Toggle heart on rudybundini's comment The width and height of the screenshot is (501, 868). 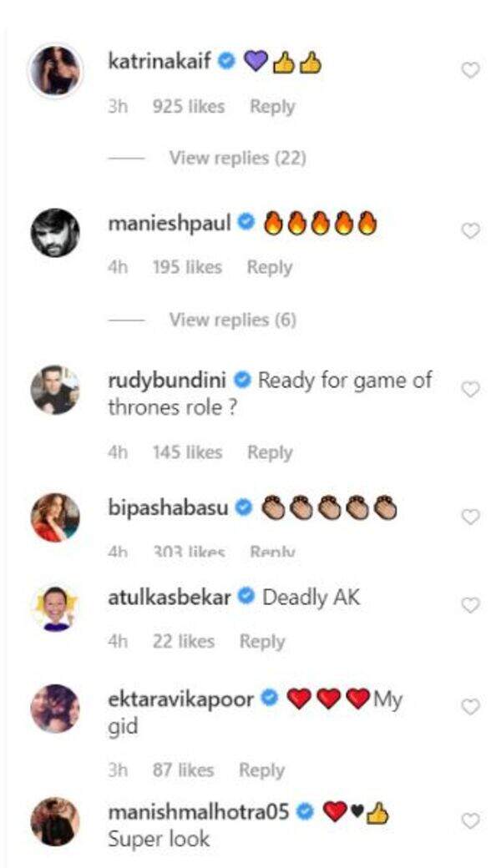click(x=471, y=390)
